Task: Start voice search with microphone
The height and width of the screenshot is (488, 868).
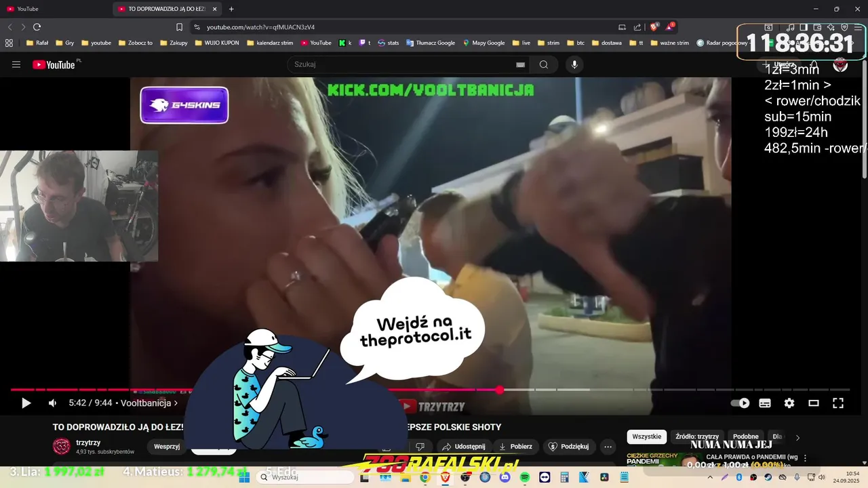Action: 574,64
